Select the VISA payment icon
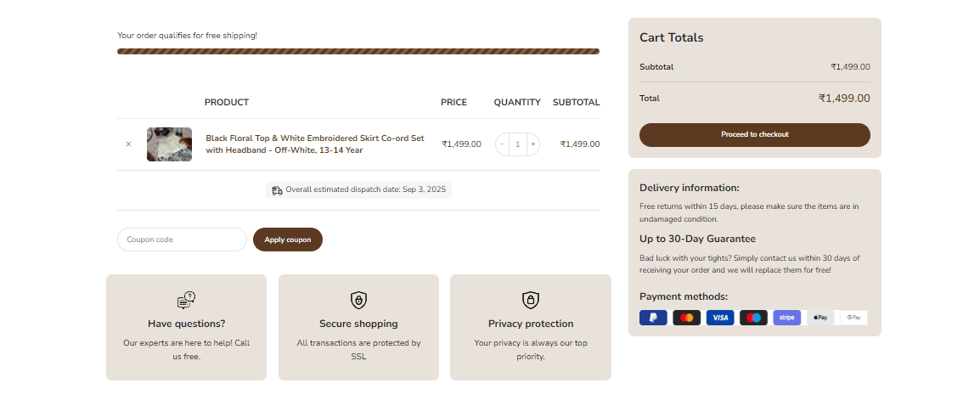The image size is (980, 406). [x=720, y=318]
